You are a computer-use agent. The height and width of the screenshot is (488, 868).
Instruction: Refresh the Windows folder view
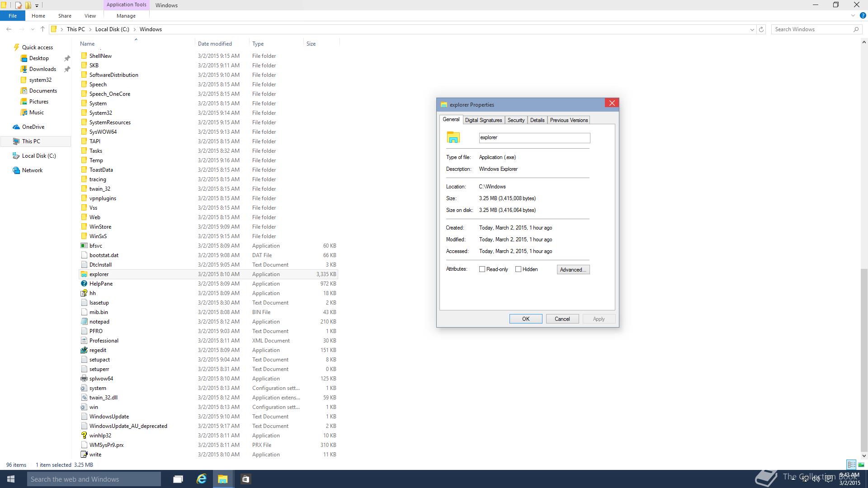[x=761, y=29]
